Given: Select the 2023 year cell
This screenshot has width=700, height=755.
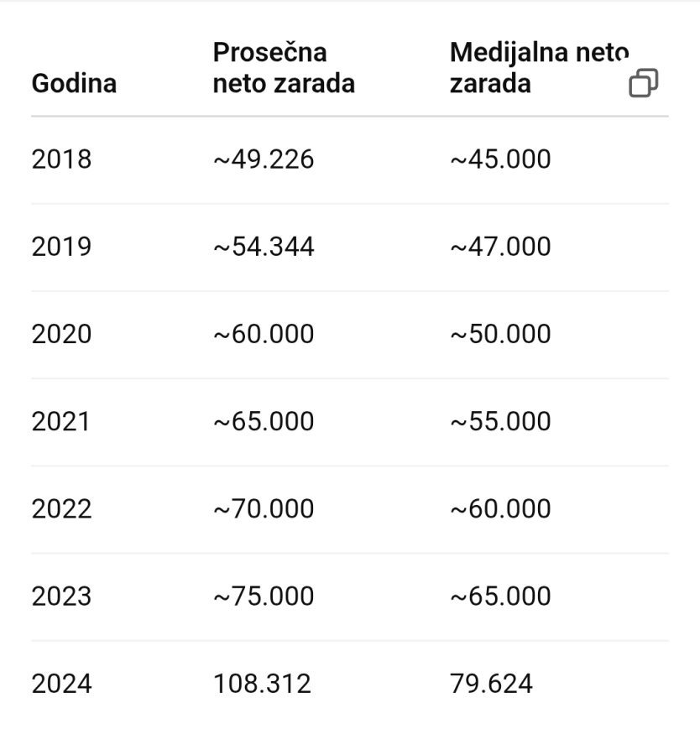Looking at the screenshot, I should 61,596.
